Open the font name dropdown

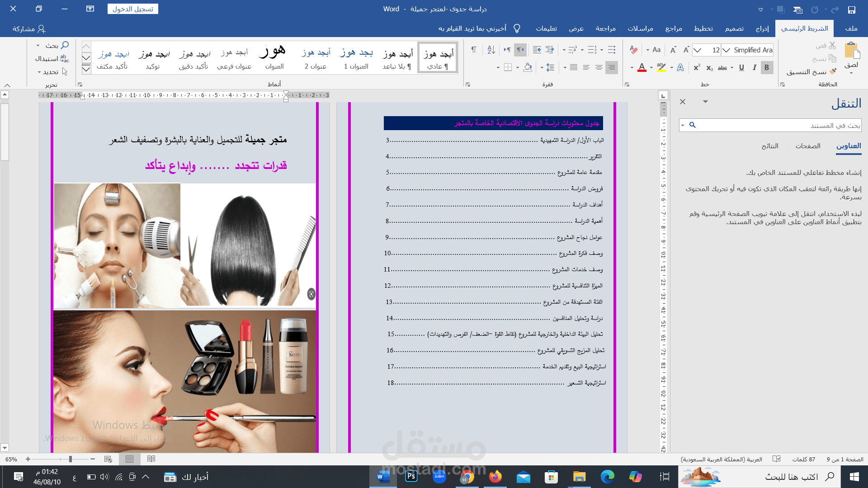click(x=726, y=50)
